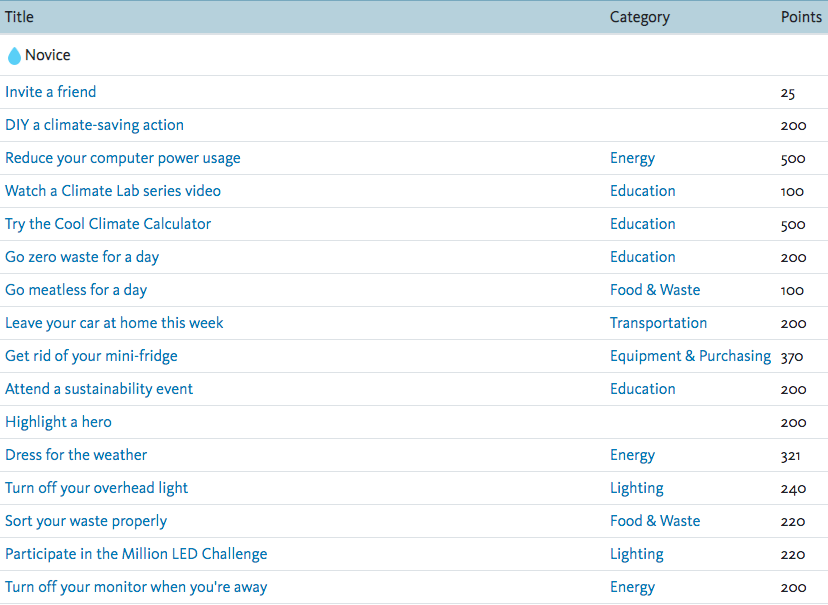
Task: Open Turn off your monitor when you're away
Action: (136, 587)
